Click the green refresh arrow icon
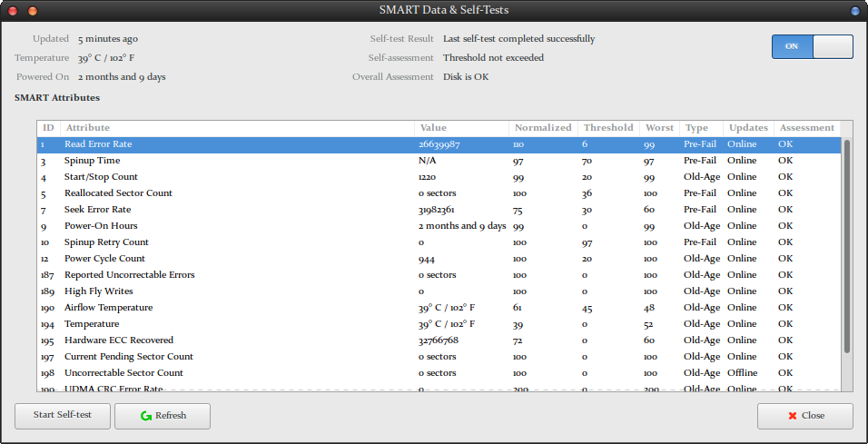The height and width of the screenshot is (444, 868). click(146, 416)
